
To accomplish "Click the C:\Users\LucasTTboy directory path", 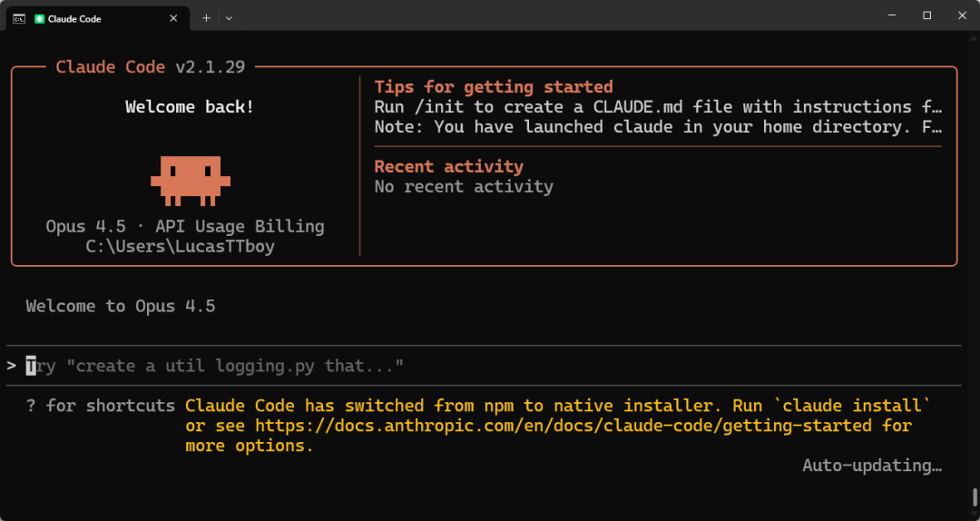I will click(x=180, y=246).
